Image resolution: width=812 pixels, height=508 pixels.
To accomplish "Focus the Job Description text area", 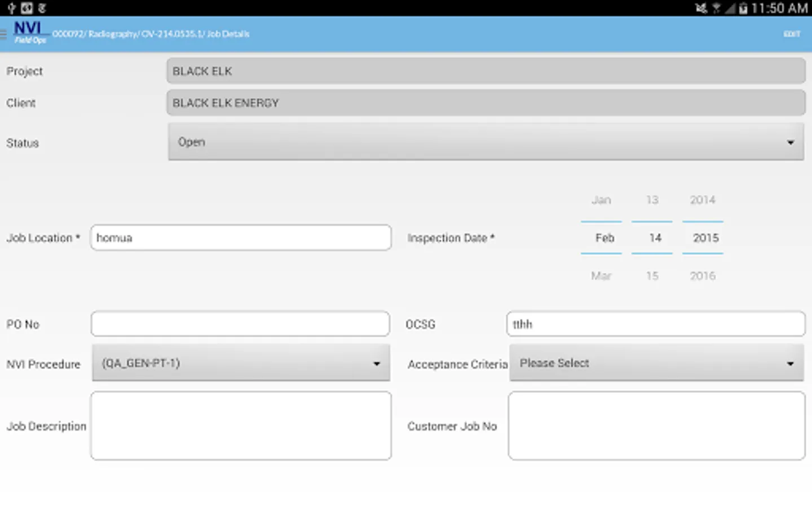I will click(x=241, y=426).
